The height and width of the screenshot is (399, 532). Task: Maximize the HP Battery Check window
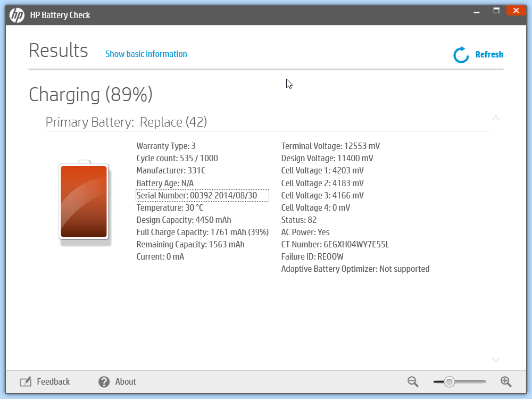496,11
